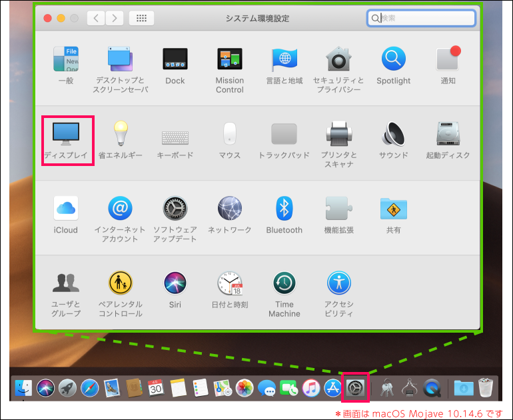The width and height of the screenshot is (513, 420).
Task: Open Messages in the Dock
Action: tap(266, 388)
